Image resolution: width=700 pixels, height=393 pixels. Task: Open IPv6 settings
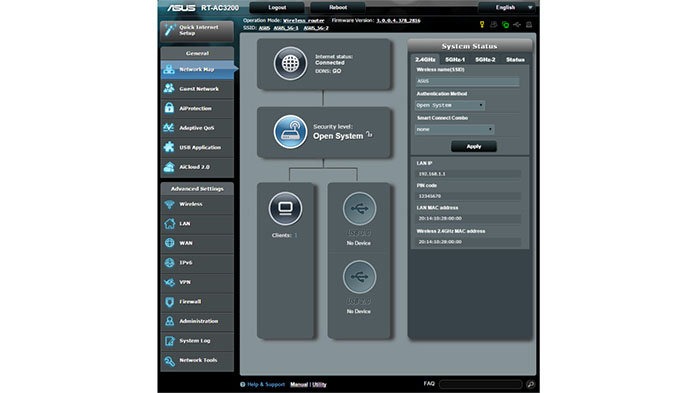pos(197,263)
